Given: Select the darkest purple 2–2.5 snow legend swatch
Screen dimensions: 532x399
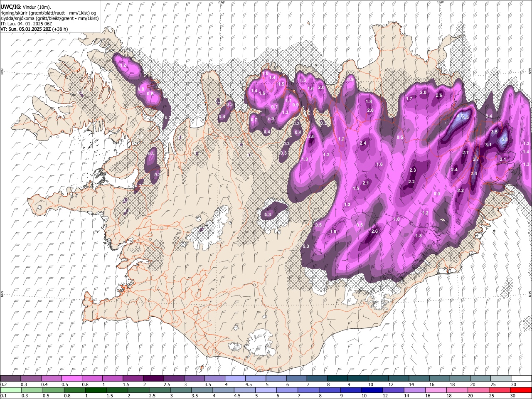Looking at the screenshot, I should point(153,379).
